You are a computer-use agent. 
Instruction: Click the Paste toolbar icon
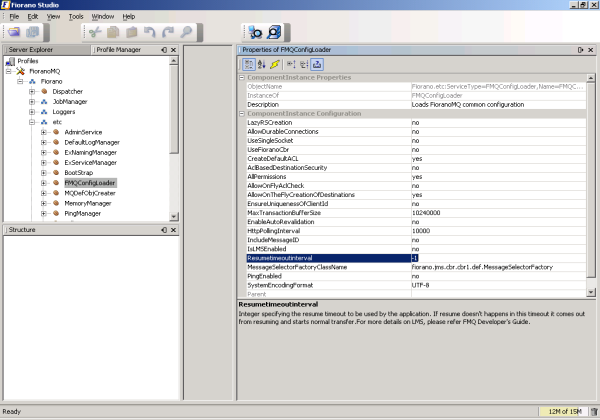[131, 32]
